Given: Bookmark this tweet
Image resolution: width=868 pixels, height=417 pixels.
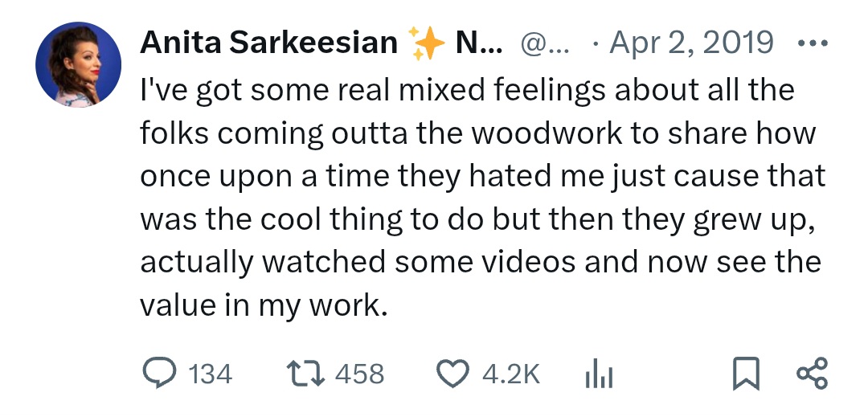Looking at the screenshot, I should click(746, 373).
